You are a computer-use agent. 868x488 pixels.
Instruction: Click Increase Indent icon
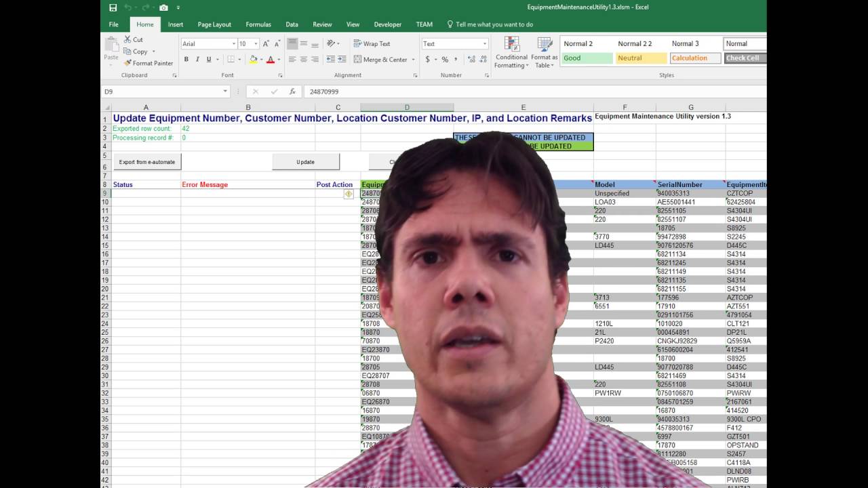click(342, 60)
